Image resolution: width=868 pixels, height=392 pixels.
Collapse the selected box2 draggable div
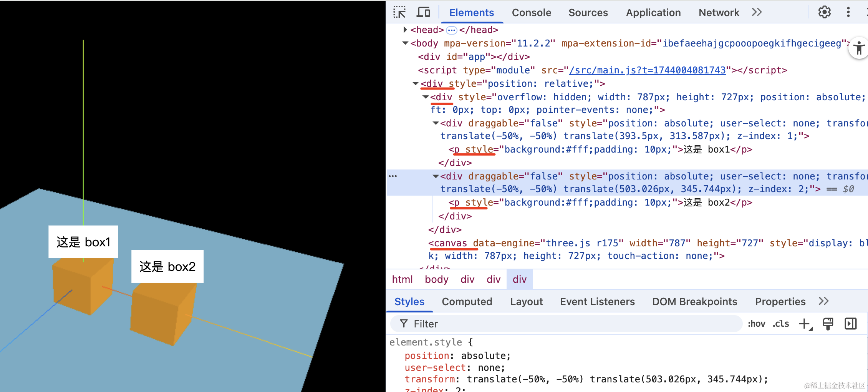[x=436, y=176]
